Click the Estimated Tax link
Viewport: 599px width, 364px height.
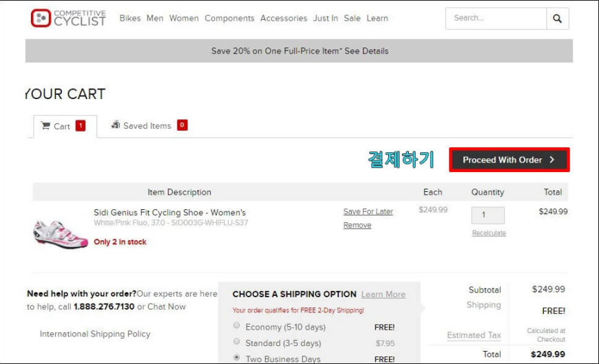click(x=474, y=335)
